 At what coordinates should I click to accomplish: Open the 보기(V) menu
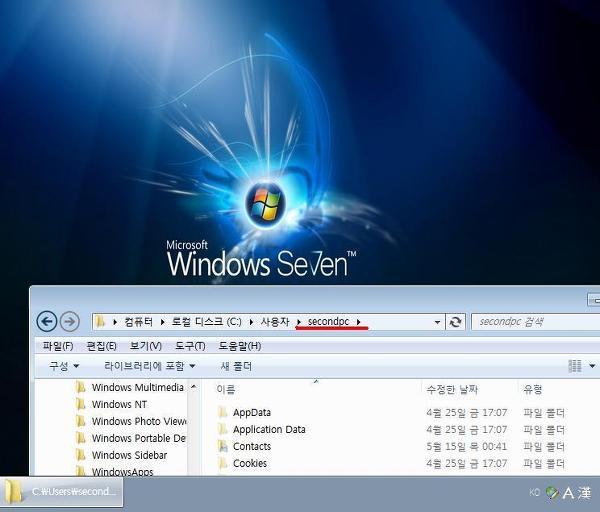(145, 346)
